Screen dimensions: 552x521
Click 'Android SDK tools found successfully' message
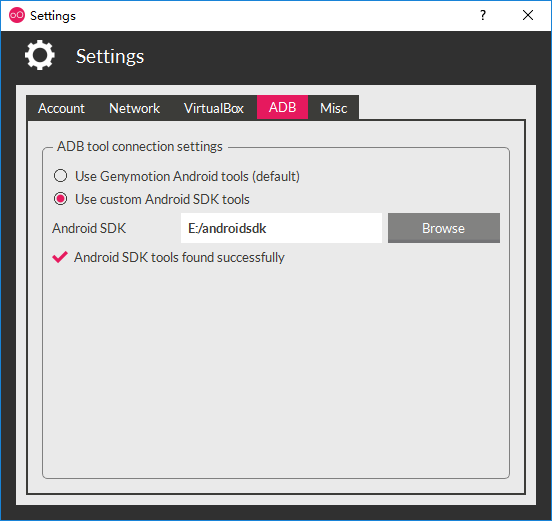[179, 257]
